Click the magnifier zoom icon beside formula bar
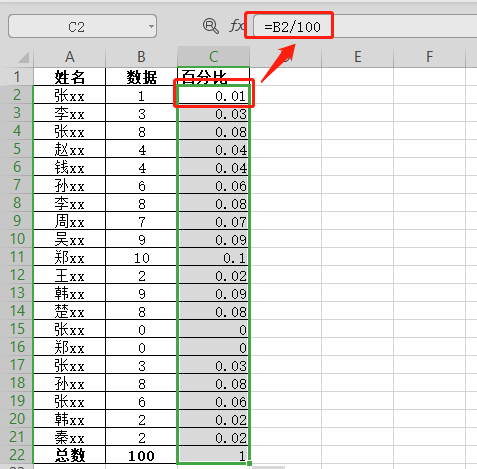Screen dimensions: 477x469 pos(211,26)
